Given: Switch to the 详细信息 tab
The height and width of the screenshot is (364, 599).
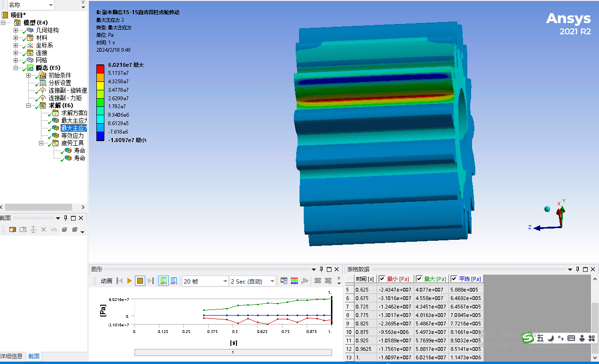Looking at the screenshot, I should click(12, 356).
